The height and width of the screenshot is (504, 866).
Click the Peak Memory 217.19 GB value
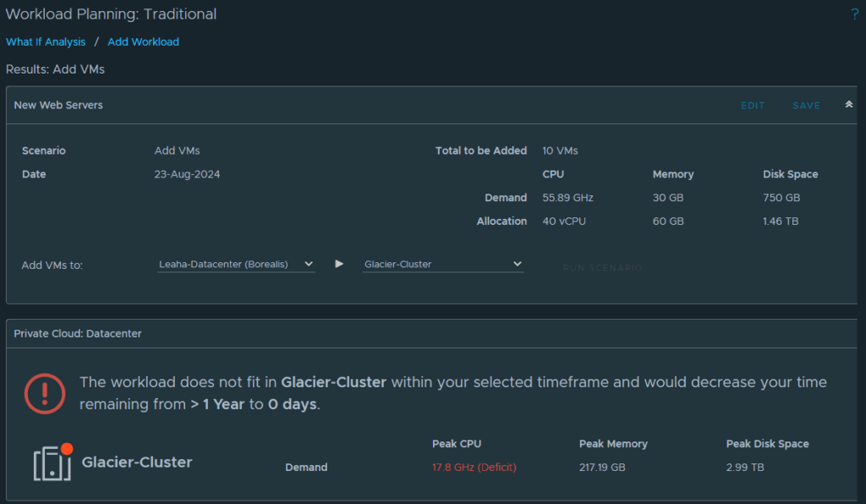tap(602, 467)
